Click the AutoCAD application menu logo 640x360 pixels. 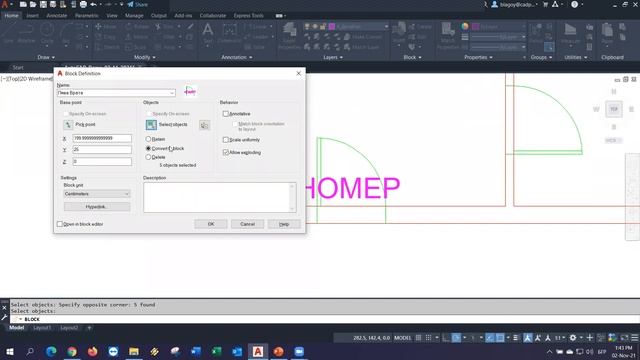pos(5,4)
